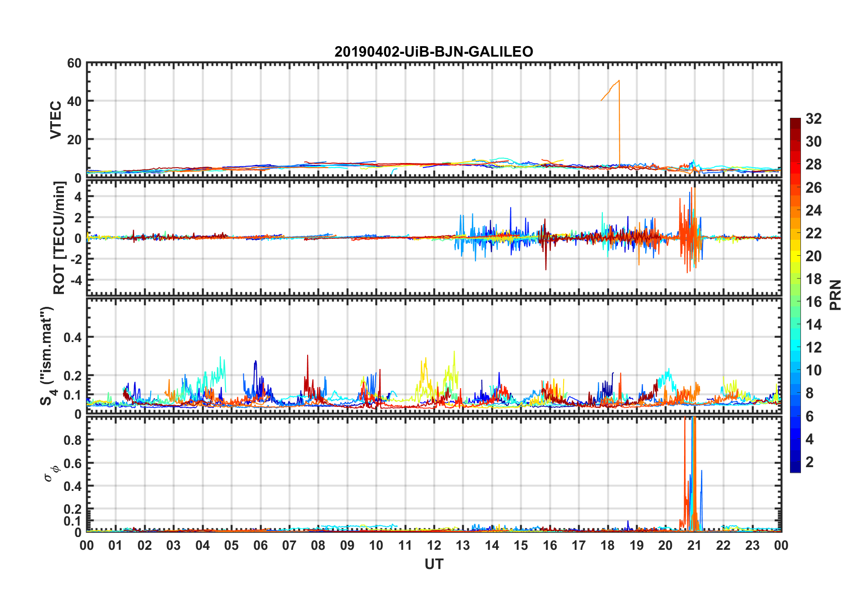The width and height of the screenshot is (868, 590).
Task: Click the sigma-phi y-axis label
Action: 51,473
